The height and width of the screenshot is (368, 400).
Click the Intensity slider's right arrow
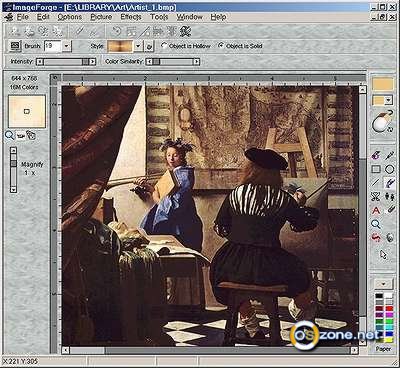click(92, 62)
